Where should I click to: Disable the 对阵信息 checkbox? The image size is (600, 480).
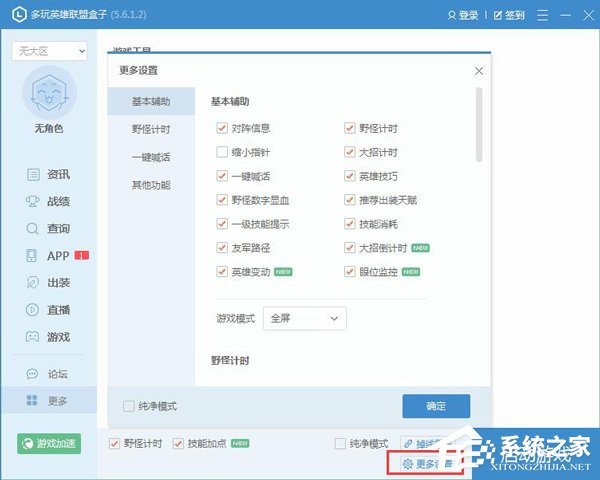223,128
